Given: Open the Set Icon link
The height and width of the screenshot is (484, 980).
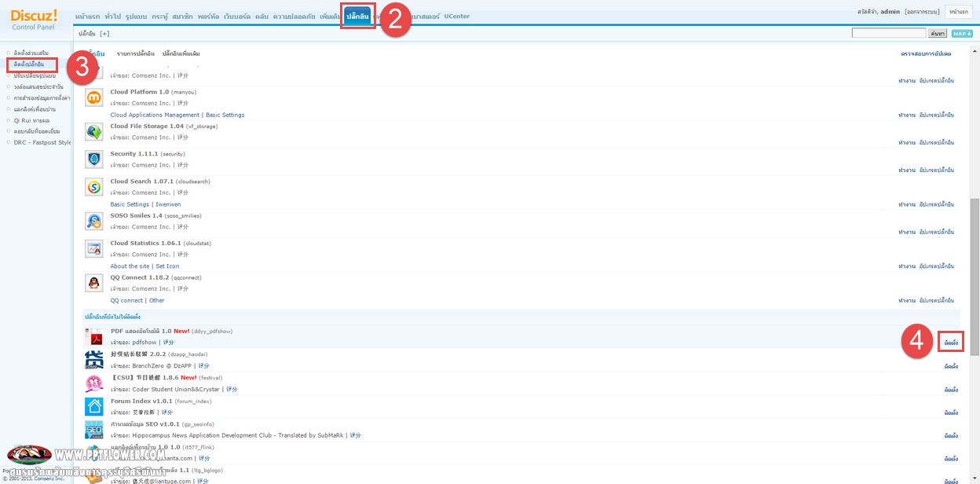Looking at the screenshot, I should pyautogui.click(x=167, y=266).
